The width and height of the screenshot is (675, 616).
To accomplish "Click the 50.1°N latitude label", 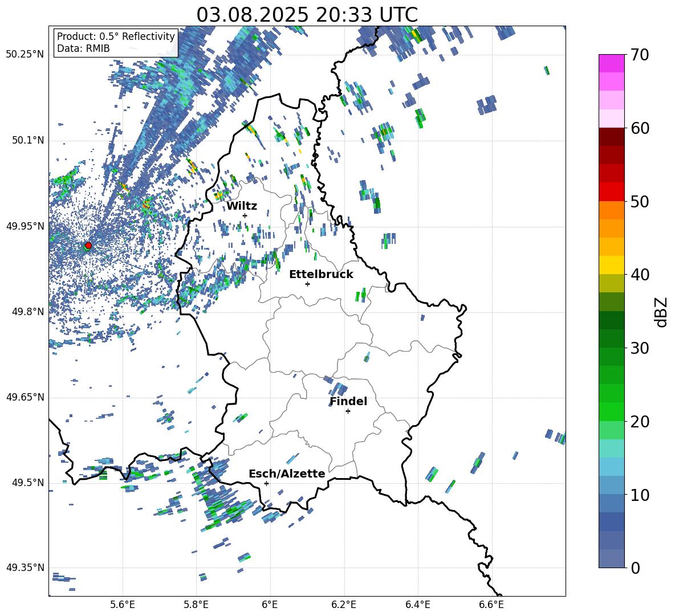I will 27,141.
